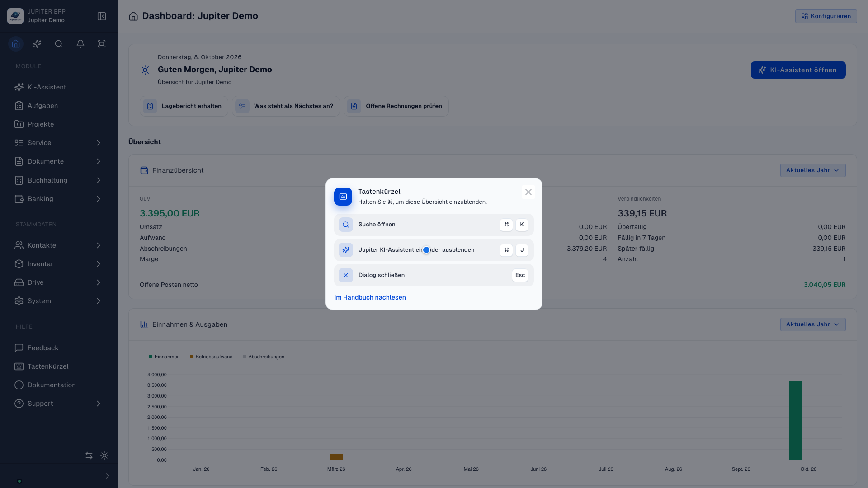Open AI sparkle icon in sidebar toolbar
868x488 pixels.
click(x=37, y=44)
